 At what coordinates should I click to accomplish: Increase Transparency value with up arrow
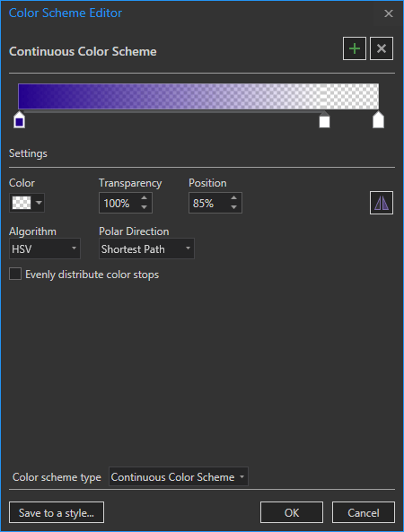(144, 198)
